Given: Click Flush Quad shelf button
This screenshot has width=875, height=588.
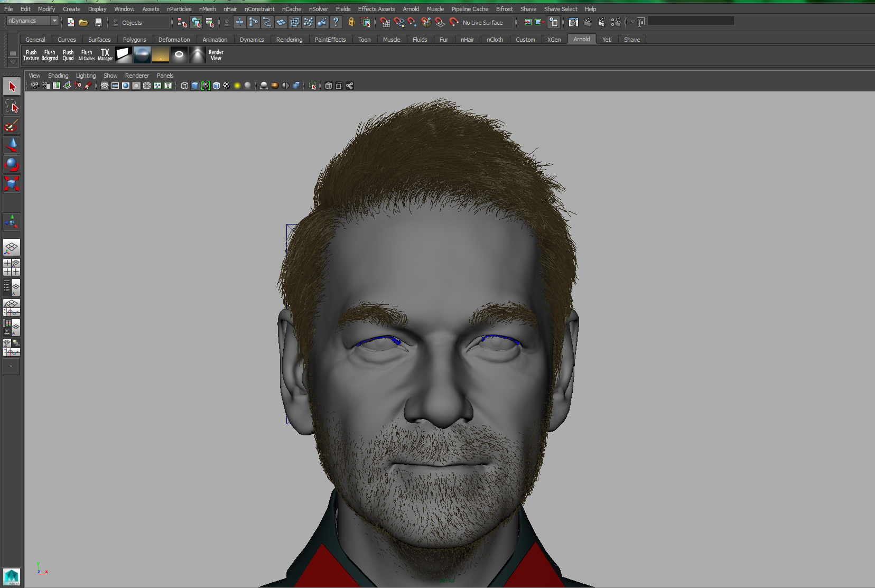Looking at the screenshot, I should point(68,55).
